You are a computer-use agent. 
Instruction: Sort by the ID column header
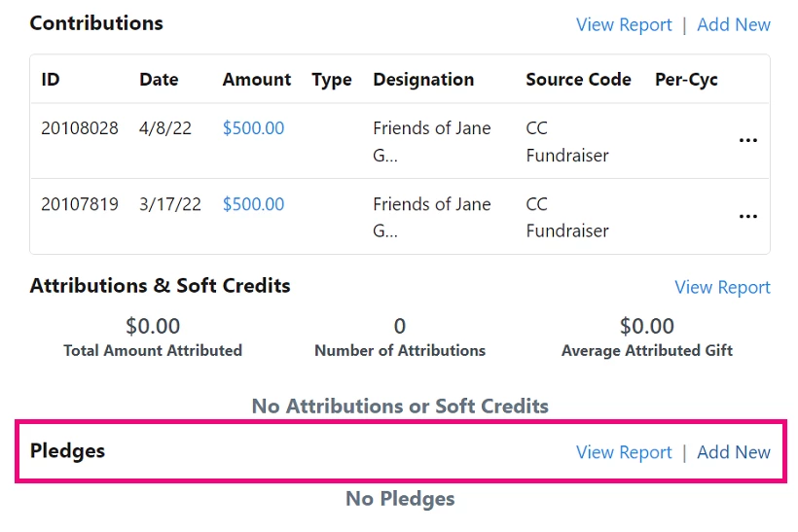51,80
